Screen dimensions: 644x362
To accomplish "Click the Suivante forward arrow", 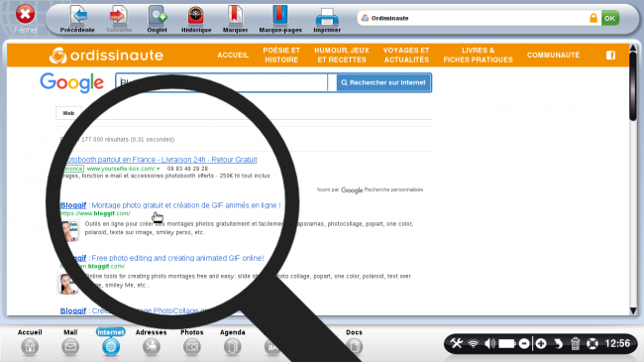I will pyautogui.click(x=119, y=19).
